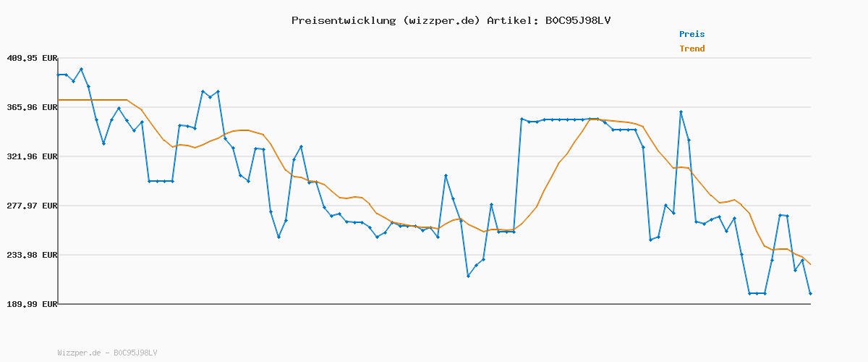
Task: Select the 233.98 EUR axis label
Action: (x=32, y=255)
